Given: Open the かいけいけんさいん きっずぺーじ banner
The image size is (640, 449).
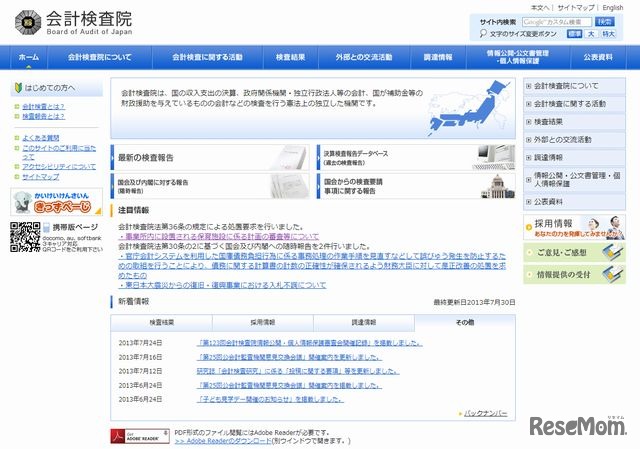Looking at the screenshot, I should coord(56,202).
